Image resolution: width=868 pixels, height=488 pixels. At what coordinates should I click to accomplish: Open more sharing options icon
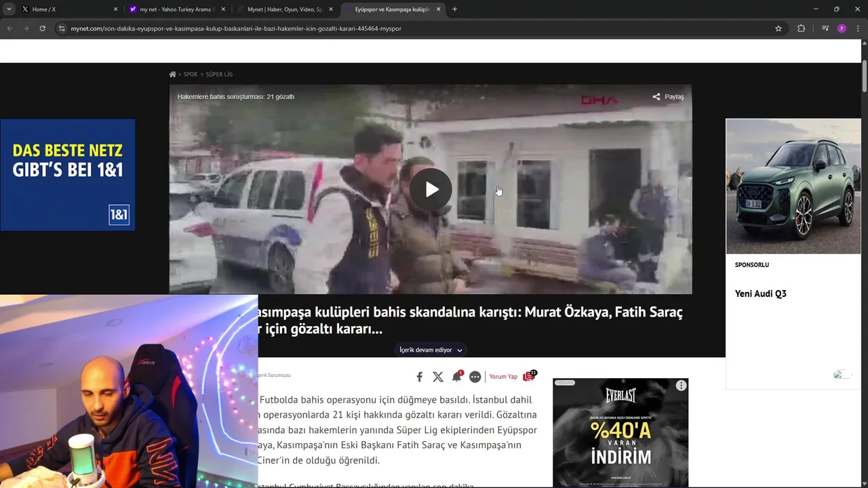(x=475, y=377)
